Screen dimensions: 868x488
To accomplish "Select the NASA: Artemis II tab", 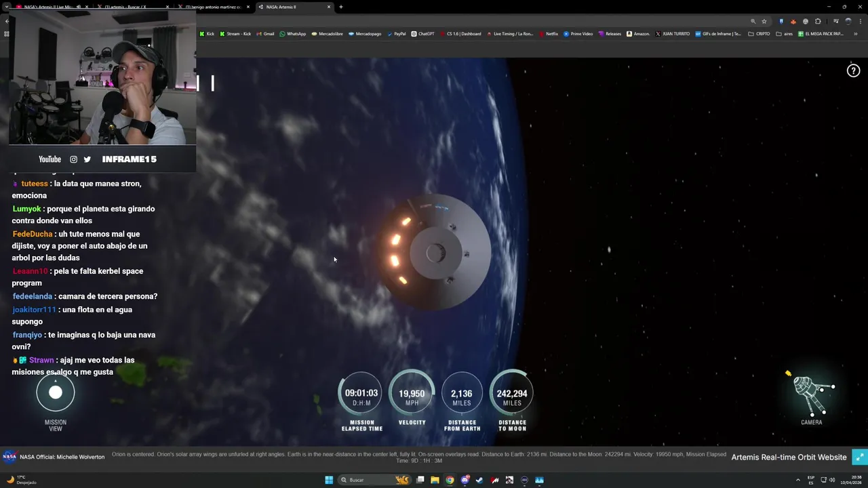I will [x=290, y=7].
